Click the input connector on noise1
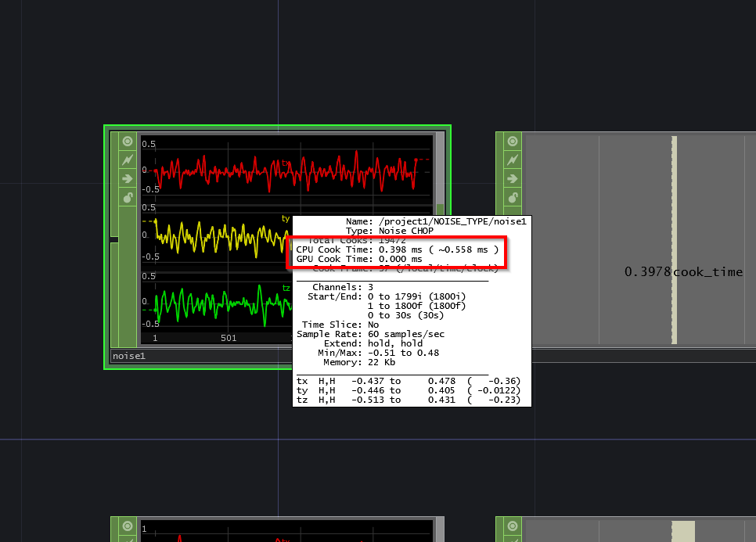This screenshot has height=542, width=756. click(114, 239)
